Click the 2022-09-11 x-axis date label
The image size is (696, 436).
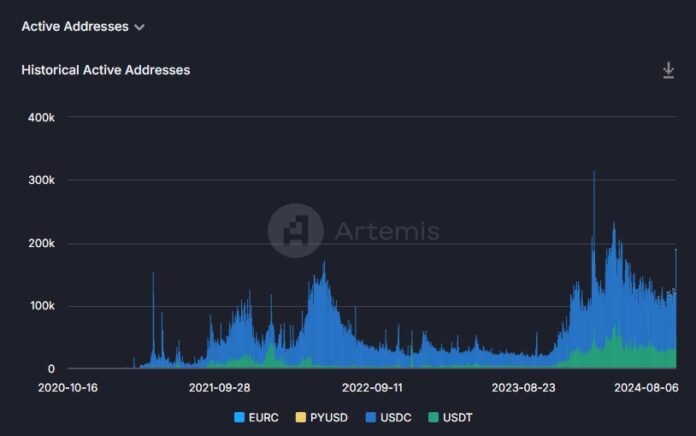point(372,388)
